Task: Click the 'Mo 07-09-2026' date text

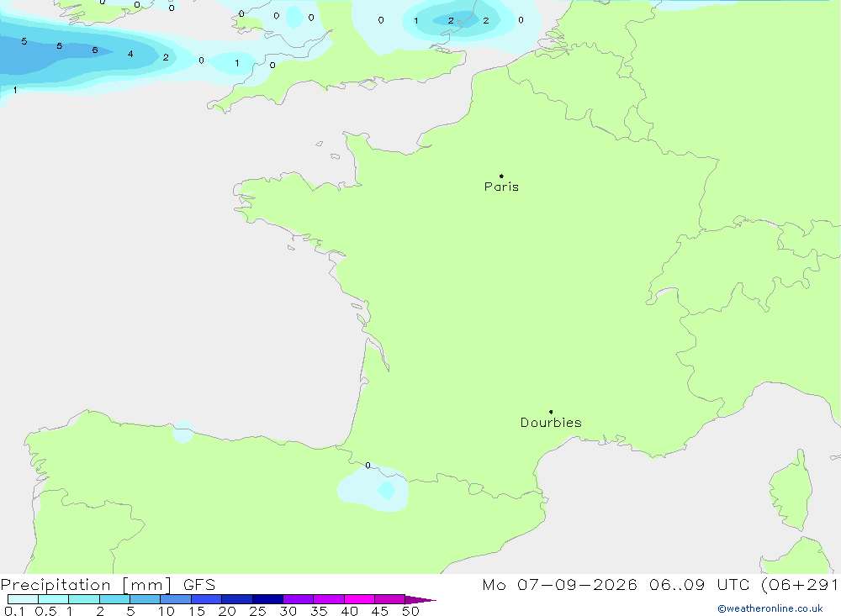Action: tap(559, 584)
